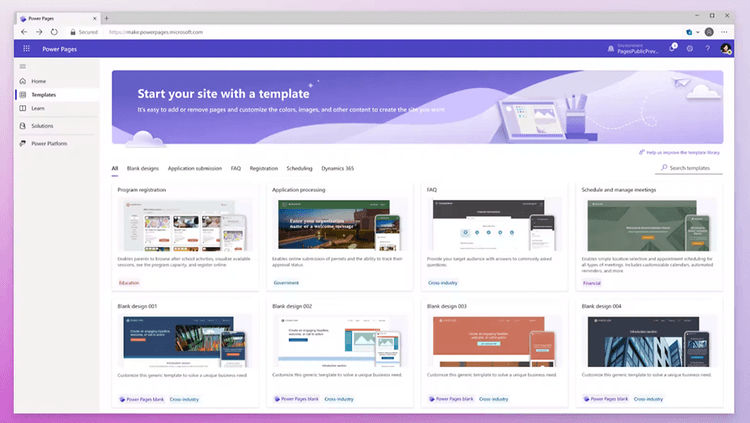
Task: Click the browser extension icon
Action: [x=689, y=32]
